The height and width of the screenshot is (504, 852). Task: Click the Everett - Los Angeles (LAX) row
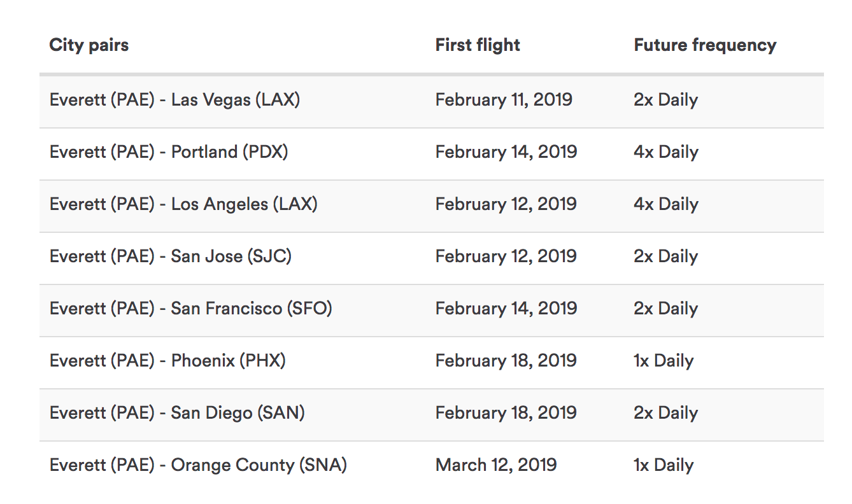[x=183, y=204]
